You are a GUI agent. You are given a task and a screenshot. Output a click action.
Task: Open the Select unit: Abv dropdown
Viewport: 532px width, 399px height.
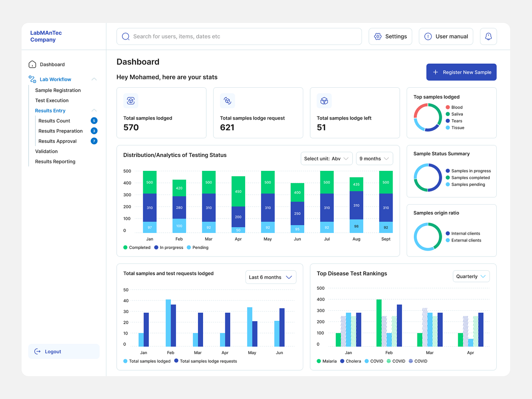[326, 158]
